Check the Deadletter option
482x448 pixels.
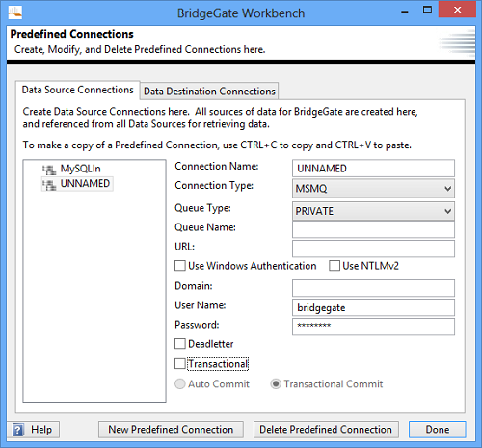180,344
